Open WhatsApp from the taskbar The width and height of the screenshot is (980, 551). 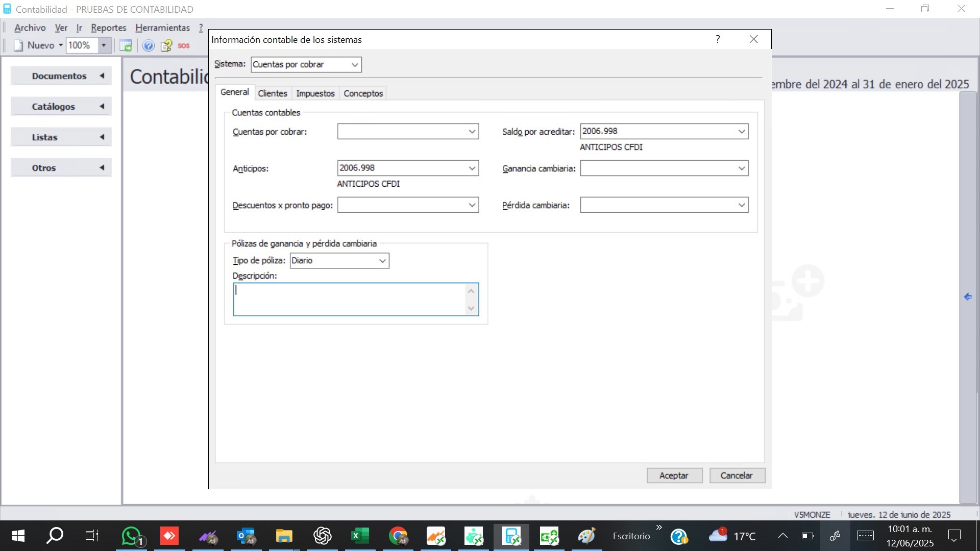132,536
